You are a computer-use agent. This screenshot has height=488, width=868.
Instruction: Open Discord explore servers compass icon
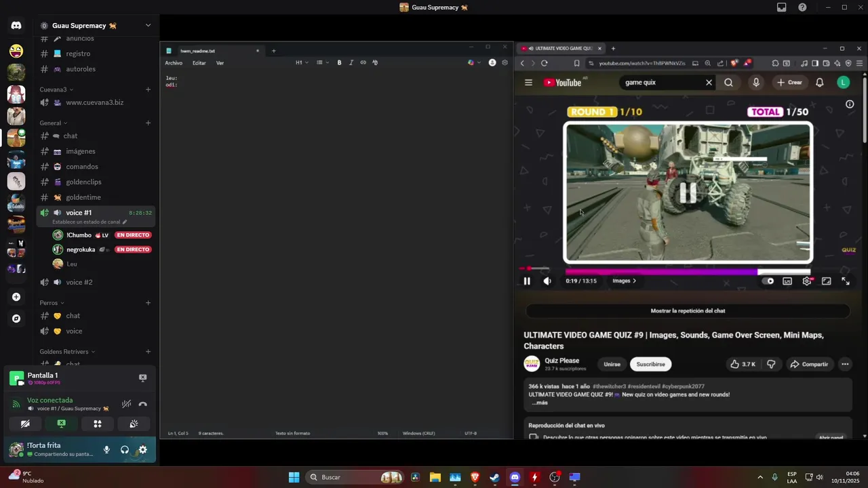(16, 319)
